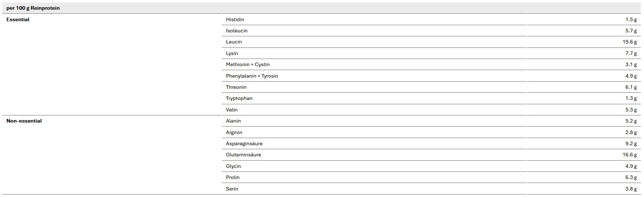Click the Tryptophan row label
644x197 pixels.
tap(239, 98)
